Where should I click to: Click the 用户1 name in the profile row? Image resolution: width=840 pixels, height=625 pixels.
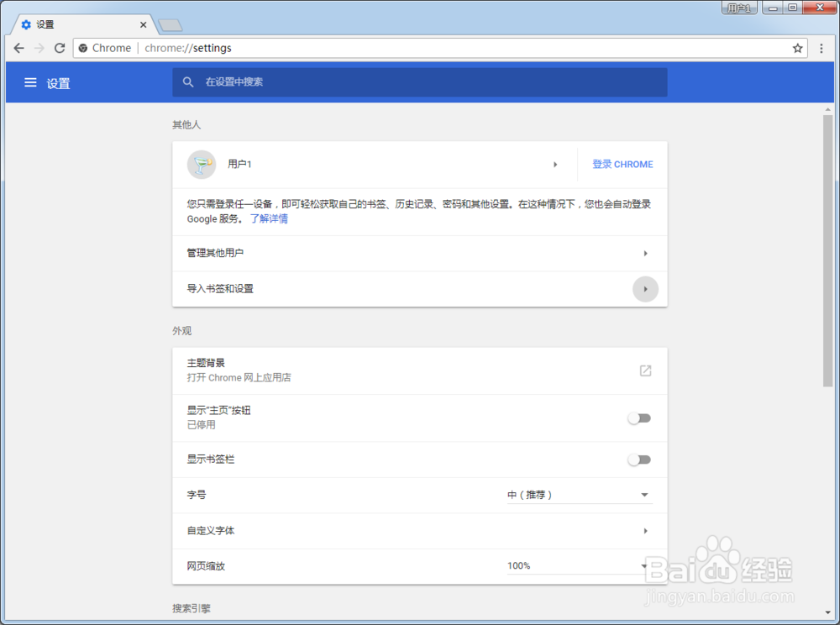coord(239,164)
